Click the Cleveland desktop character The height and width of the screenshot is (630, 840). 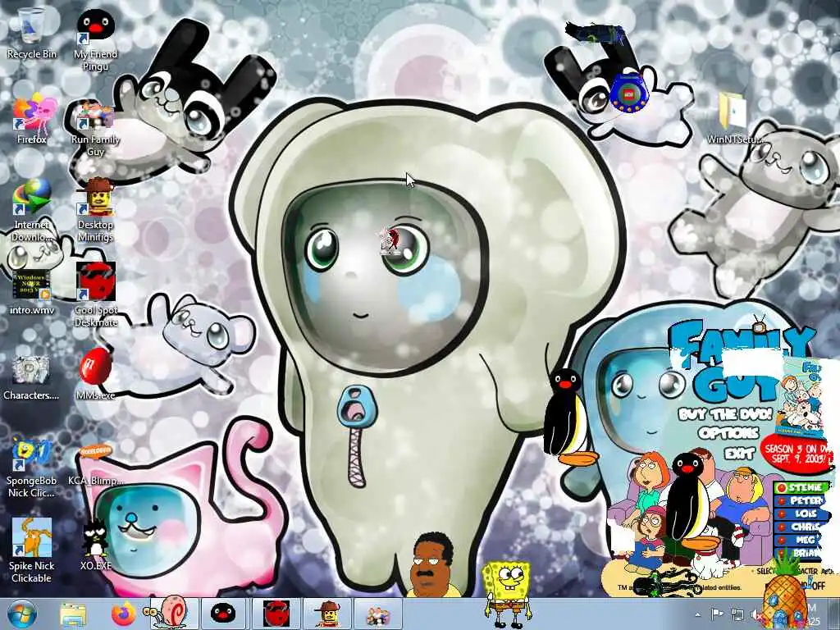(431, 564)
